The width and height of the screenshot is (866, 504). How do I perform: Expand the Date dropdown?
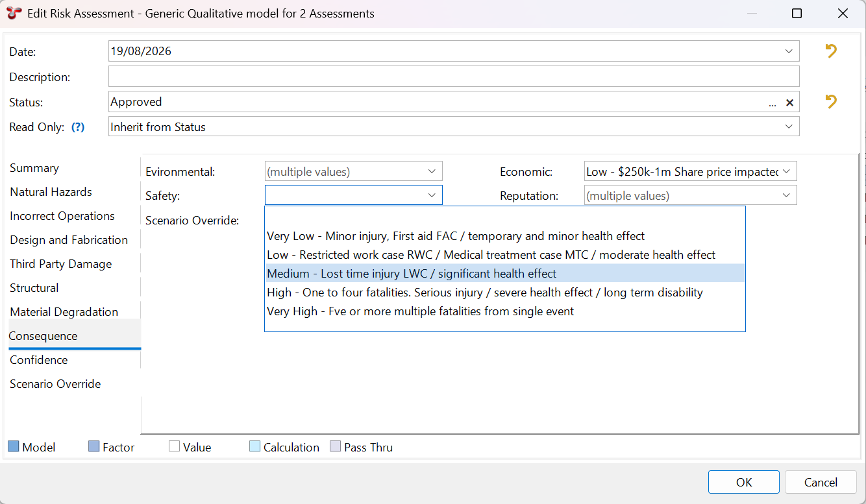(789, 51)
